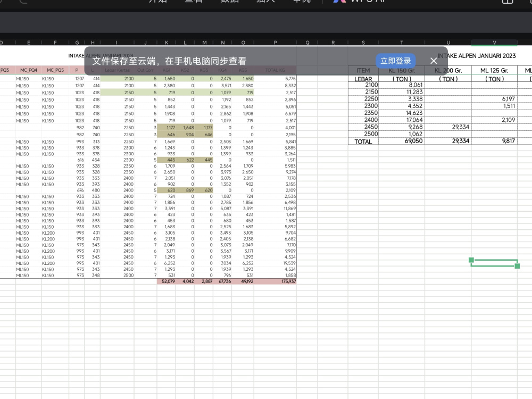Select the ML 125 value 6,197
This screenshot has height=399, width=532.
point(494,99)
